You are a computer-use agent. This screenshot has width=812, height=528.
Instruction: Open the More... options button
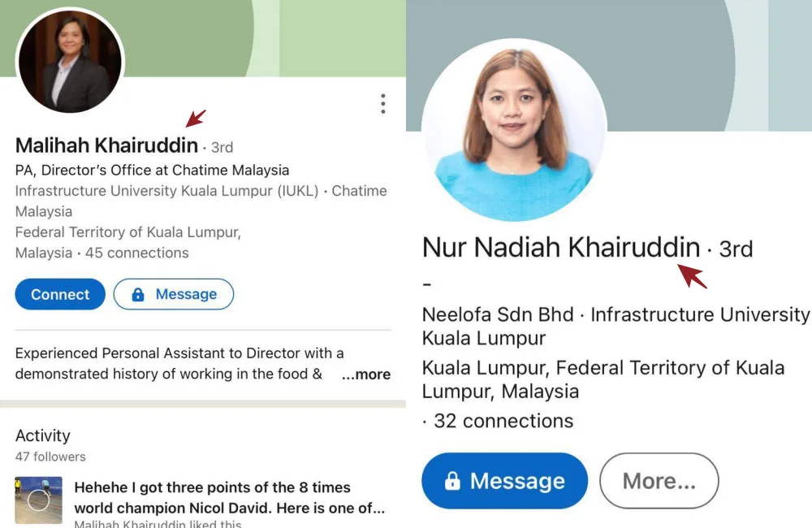[659, 481]
